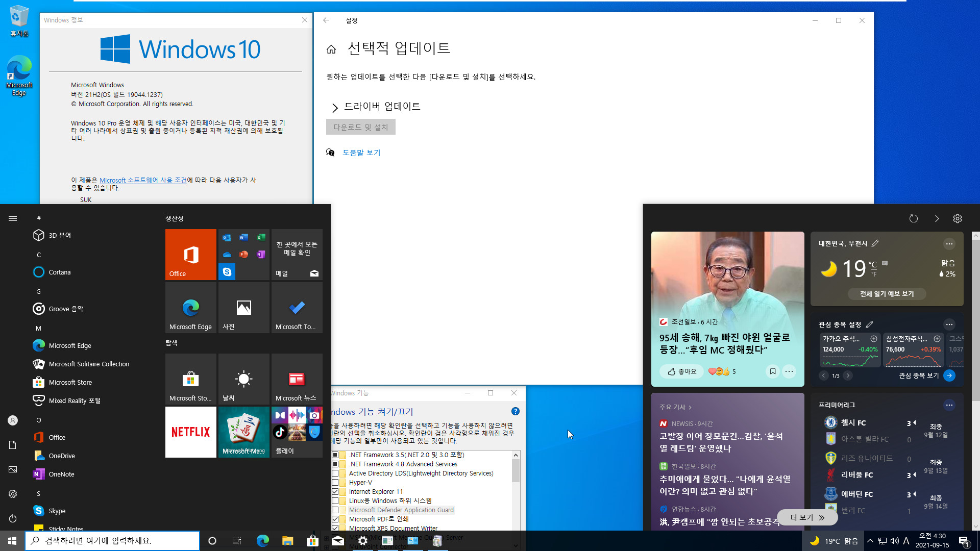Enable Linux용 Windows 하위 시스템 checkbox
Viewport: 980px width, 551px height.
335,500
